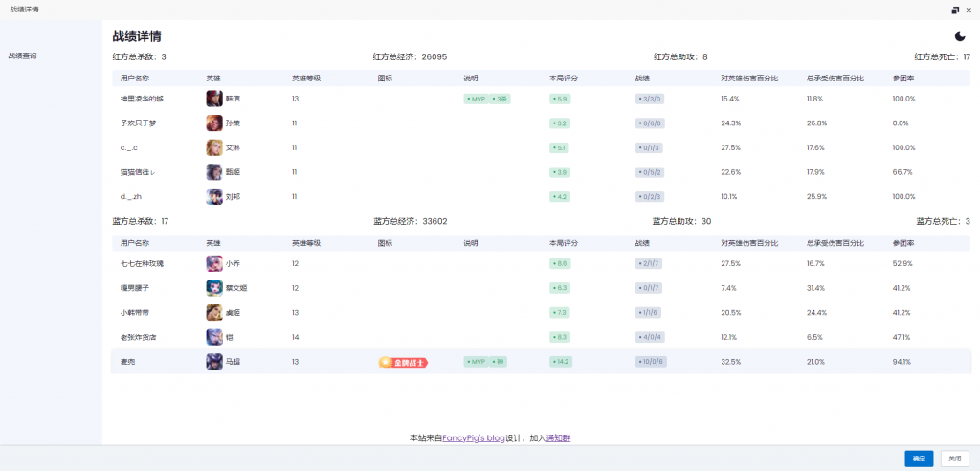Click 虞姬 hero avatar
The width and height of the screenshot is (980, 471).
point(214,313)
